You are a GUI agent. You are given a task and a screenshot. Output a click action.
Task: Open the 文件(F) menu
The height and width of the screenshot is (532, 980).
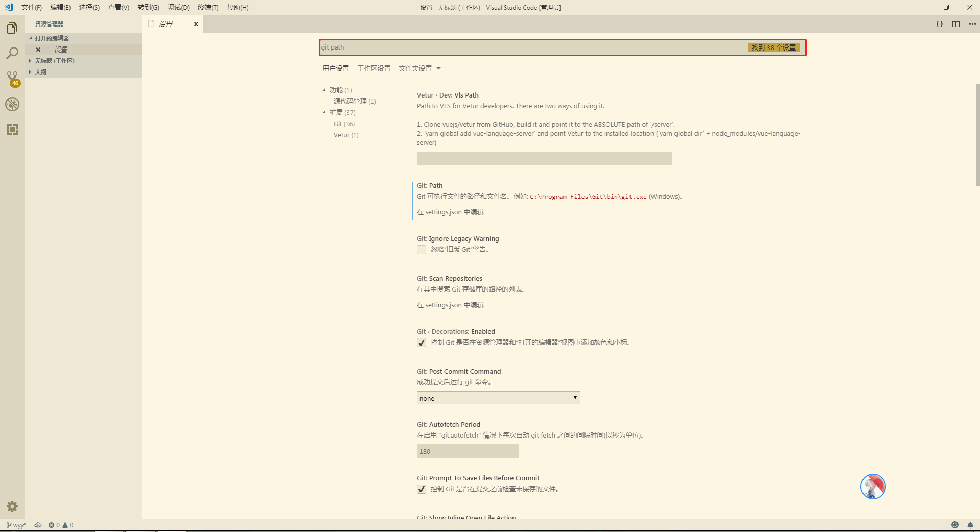point(32,7)
